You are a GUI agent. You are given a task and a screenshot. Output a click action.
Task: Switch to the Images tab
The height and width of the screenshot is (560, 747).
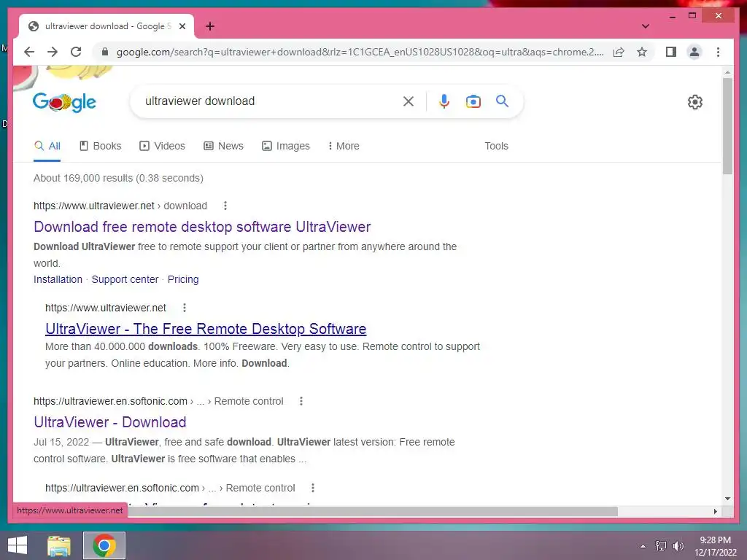click(286, 146)
